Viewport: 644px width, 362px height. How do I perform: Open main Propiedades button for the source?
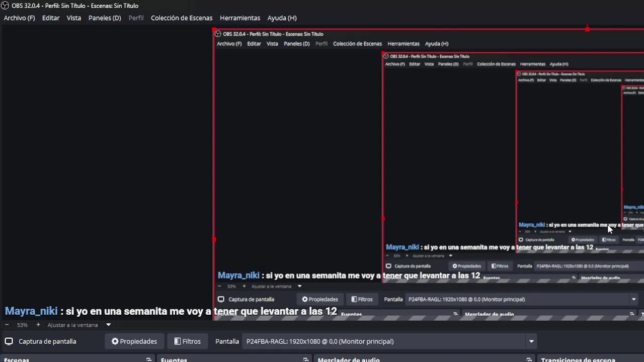click(x=134, y=341)
